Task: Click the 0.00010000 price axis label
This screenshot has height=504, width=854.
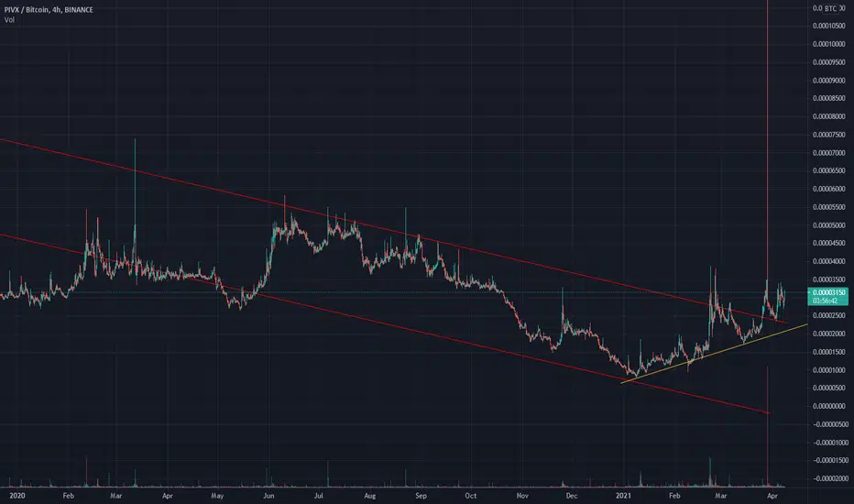Action: 829,44
